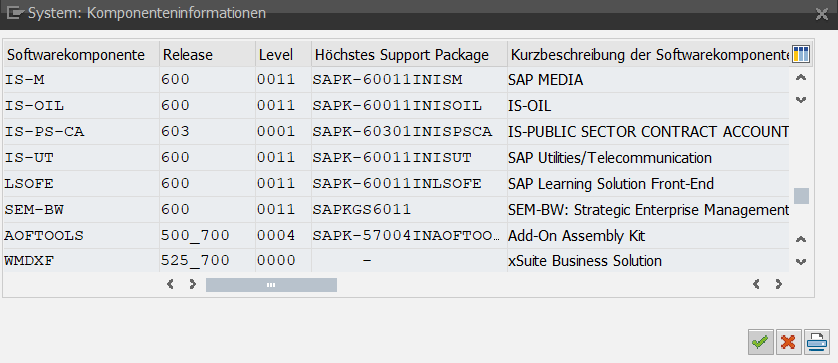Select the IS-M component cell
Screen dimensions: 838x363
pyautogui.click(x=81, y=80)
